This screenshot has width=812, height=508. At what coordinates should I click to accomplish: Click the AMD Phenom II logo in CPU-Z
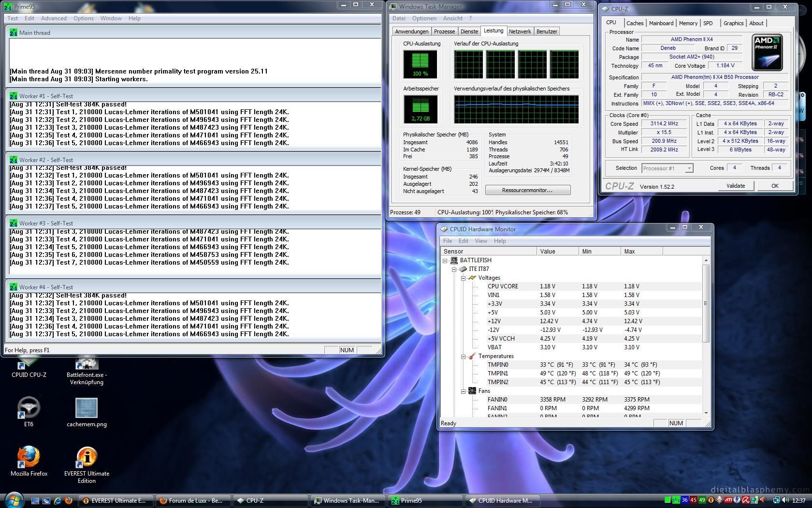tap(768, 53)
